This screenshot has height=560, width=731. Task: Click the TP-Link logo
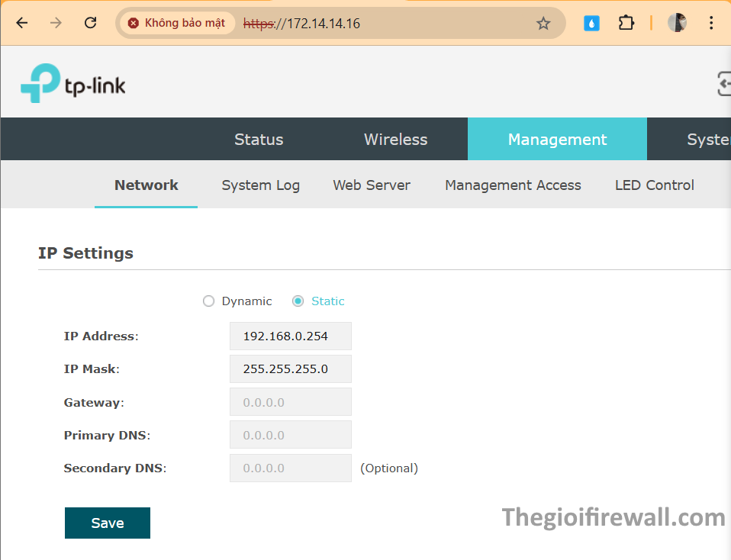pos(73,83)
